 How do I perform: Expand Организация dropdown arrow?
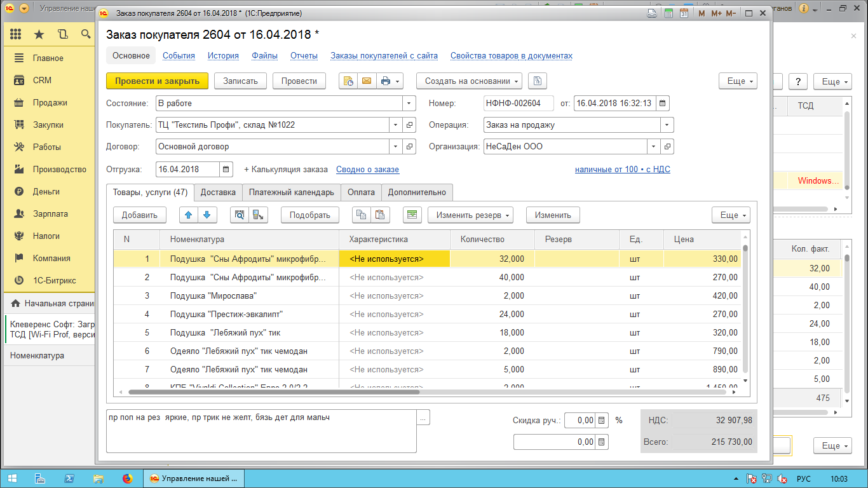654,147
